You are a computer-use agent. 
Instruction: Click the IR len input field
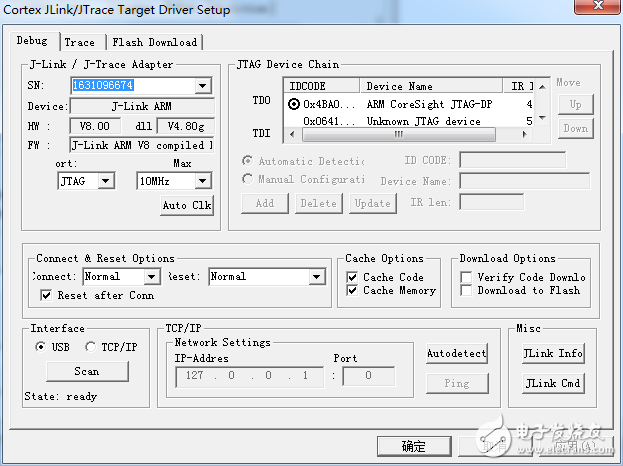[491, 202]
